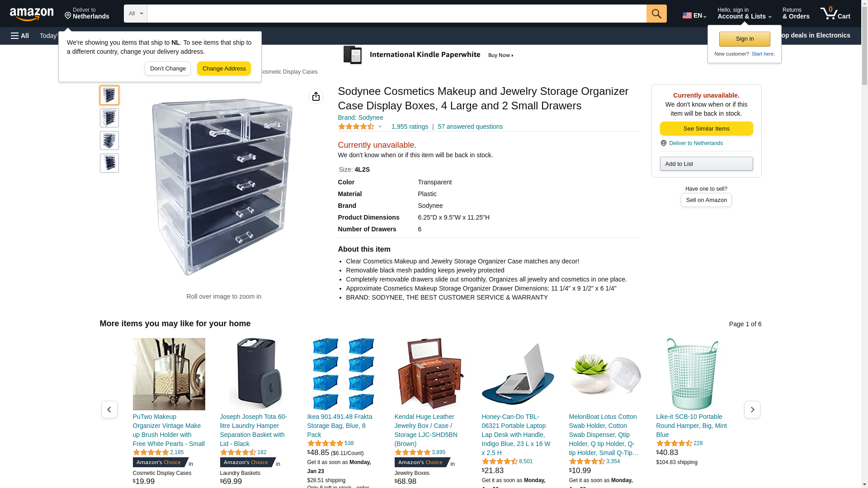Click the Amazon logo

click(32, 14)
